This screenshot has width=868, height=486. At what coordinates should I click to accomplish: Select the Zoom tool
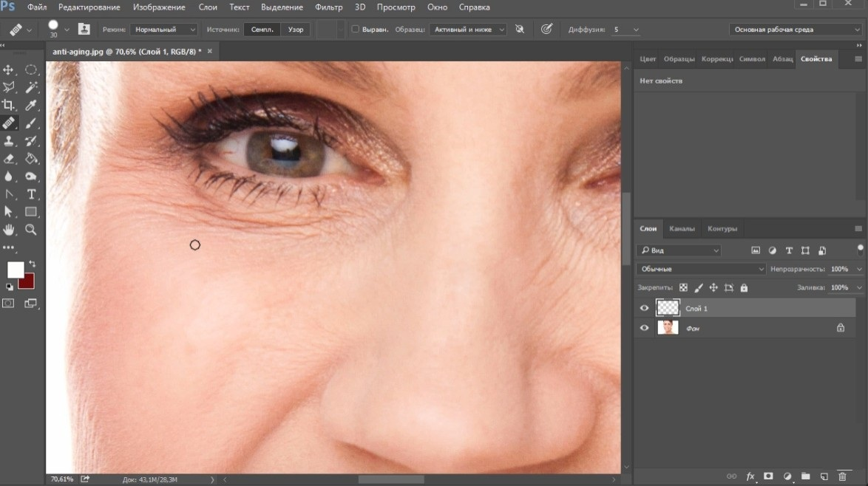click(x=31, y=230)
